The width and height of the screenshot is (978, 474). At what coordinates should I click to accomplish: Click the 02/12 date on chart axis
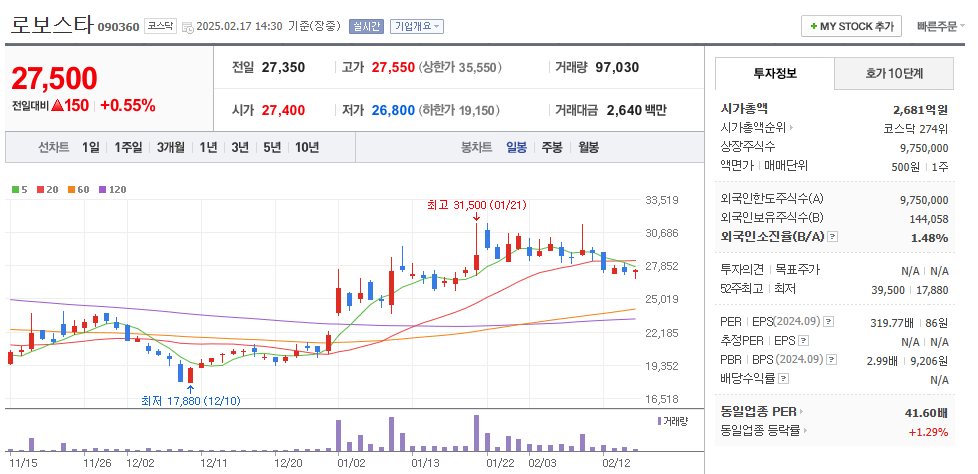[616, 463]
